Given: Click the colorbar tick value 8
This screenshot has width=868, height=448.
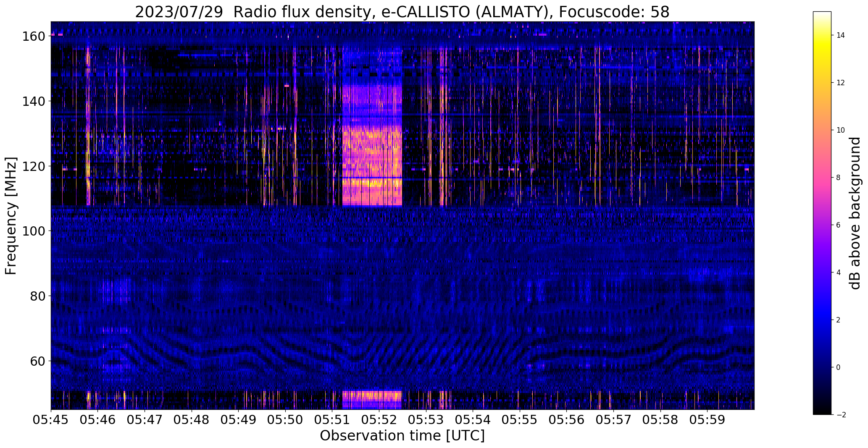Looking at the screenshot, I should pyautogui.click(x=839, y=178).
